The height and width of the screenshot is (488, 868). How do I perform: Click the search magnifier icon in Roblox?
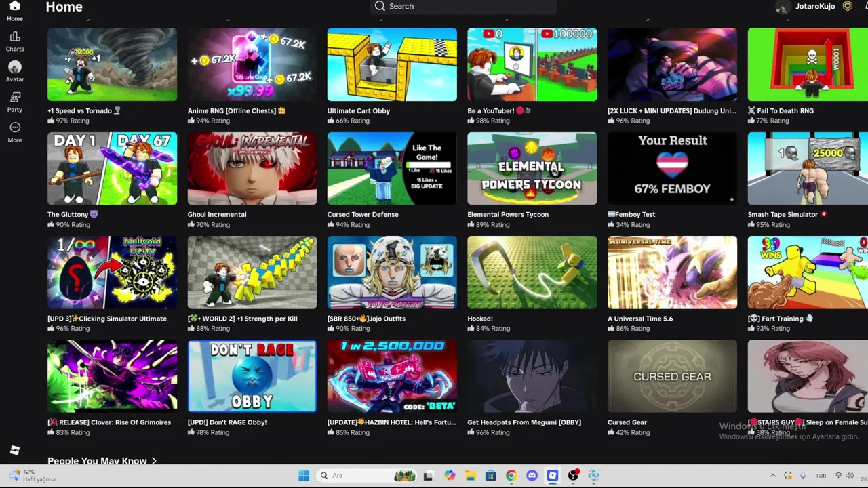[x=380, y=6]
